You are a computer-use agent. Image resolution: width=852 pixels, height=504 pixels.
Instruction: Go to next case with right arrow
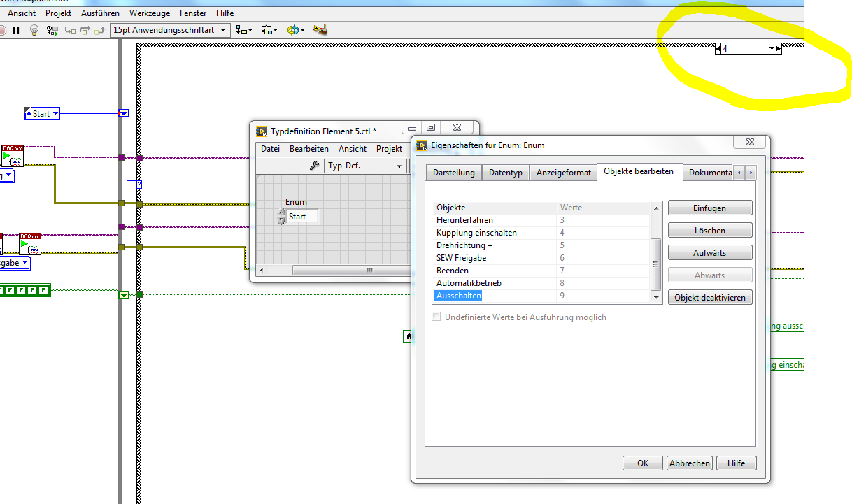click(x=779, y=49)
